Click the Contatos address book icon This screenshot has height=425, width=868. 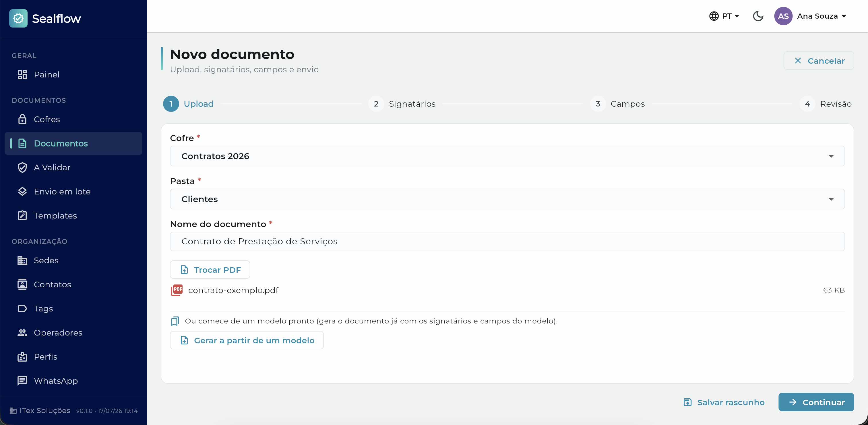22,284
